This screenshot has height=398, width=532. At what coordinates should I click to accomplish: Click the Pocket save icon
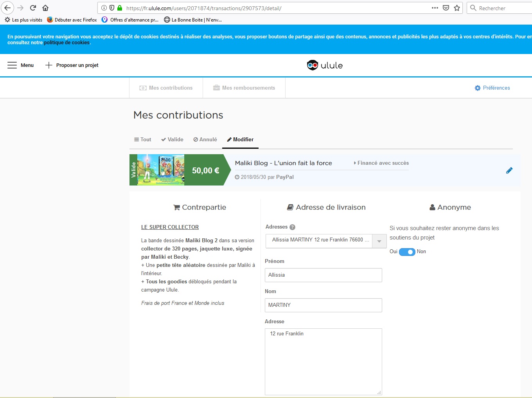tap(446, 8)
